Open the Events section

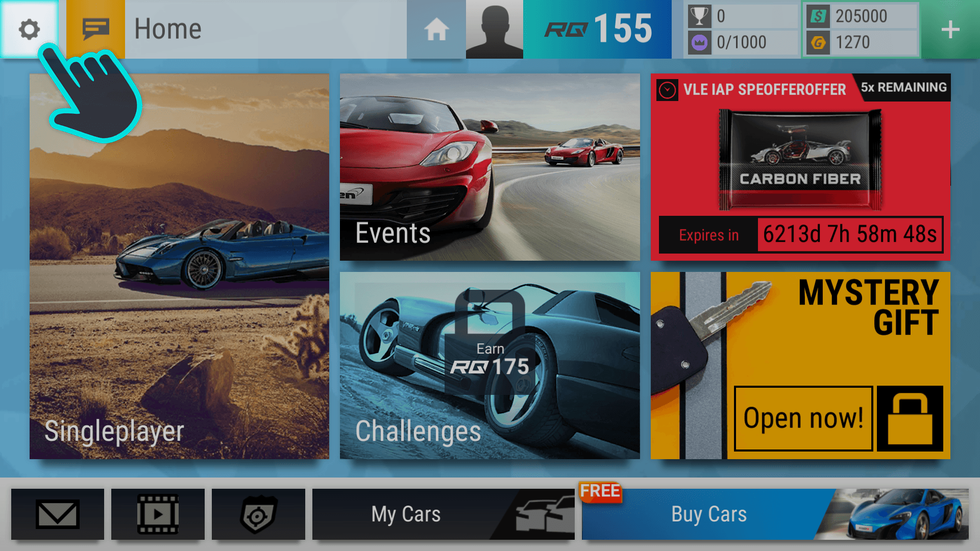click(x=489, y=167)
